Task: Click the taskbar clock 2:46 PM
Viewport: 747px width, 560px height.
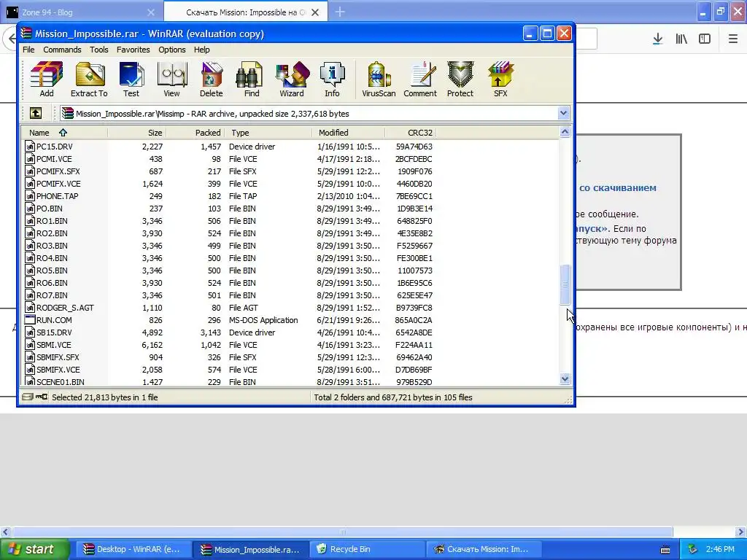Action: pyautogui.click(x=720, y=549)
